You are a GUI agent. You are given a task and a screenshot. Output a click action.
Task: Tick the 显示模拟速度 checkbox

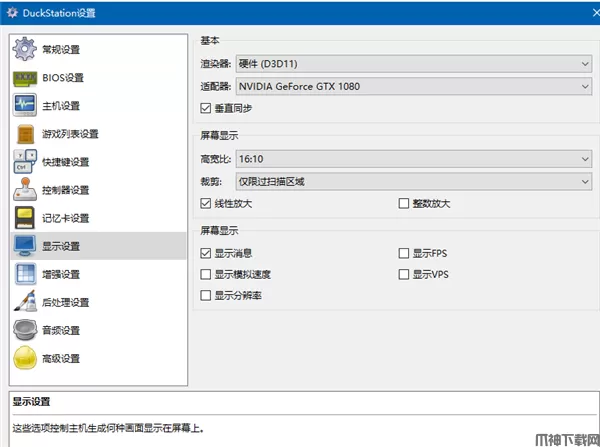206,274
